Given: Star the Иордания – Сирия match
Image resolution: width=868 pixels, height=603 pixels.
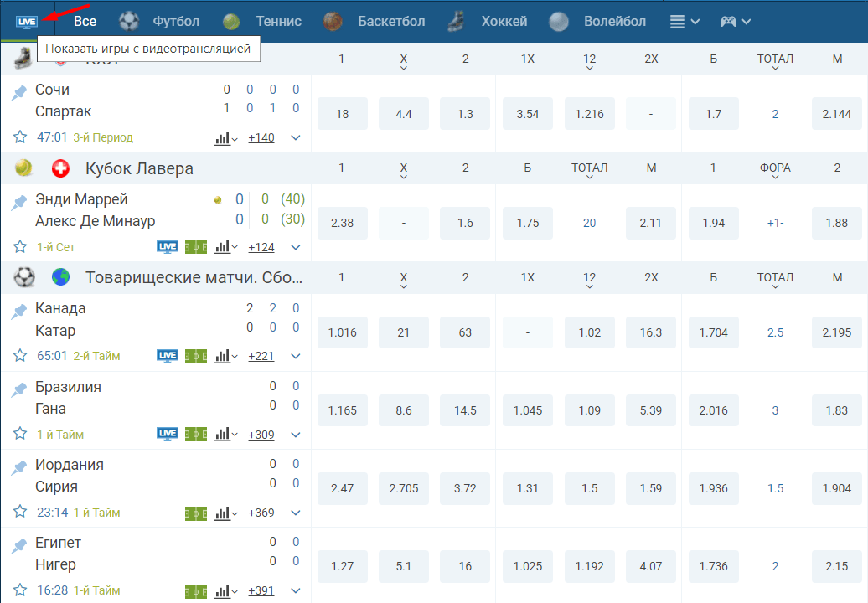Looking at the screenshot, I should tap(20, 511).
